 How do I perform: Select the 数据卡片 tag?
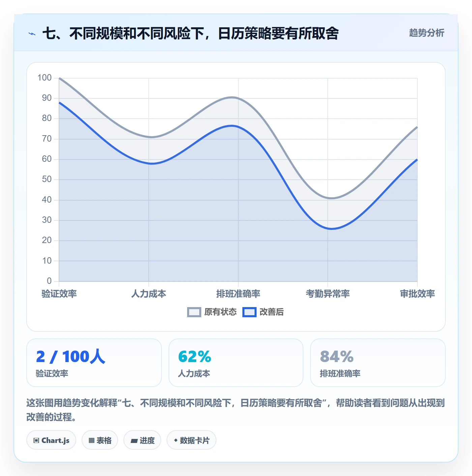coord(191,440)
